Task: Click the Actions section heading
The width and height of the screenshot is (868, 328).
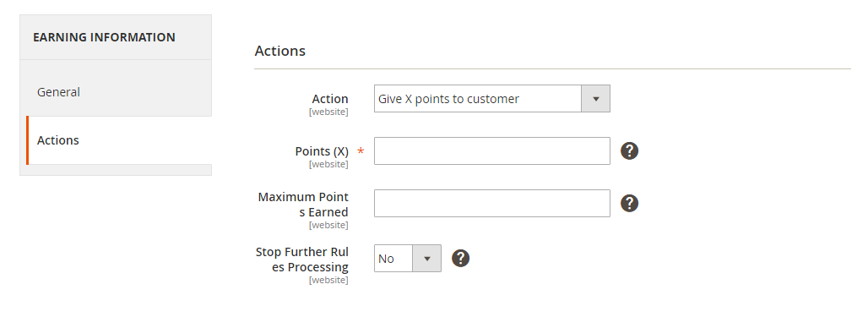Action: point(280,51)
